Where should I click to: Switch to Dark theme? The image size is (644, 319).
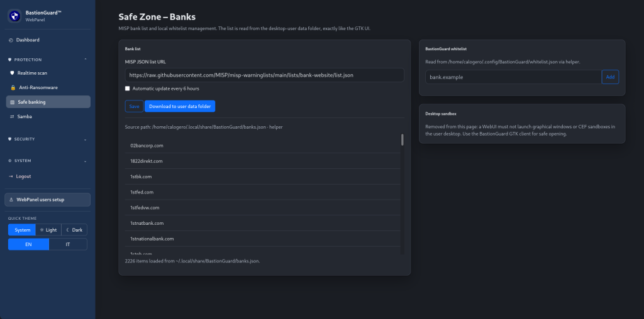pos(74,230)
